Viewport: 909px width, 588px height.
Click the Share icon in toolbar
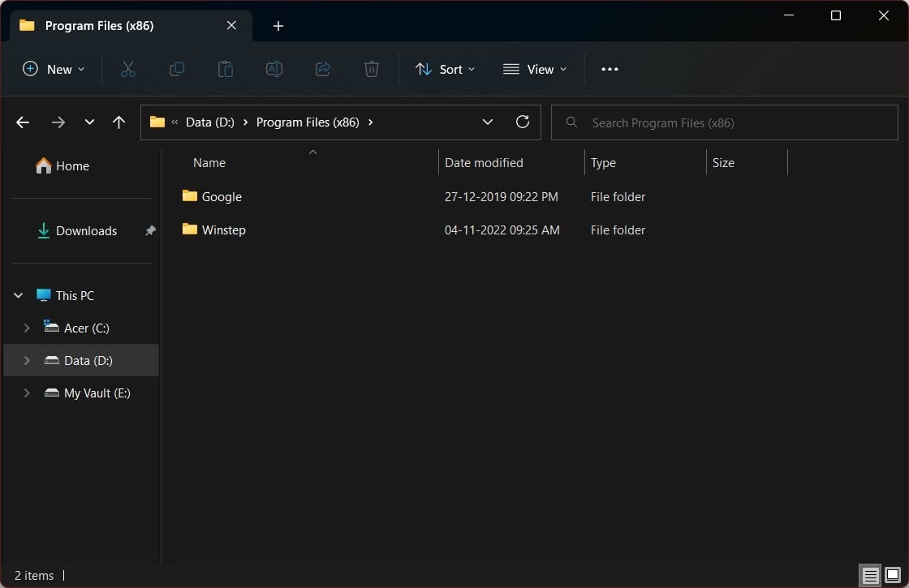323,70
